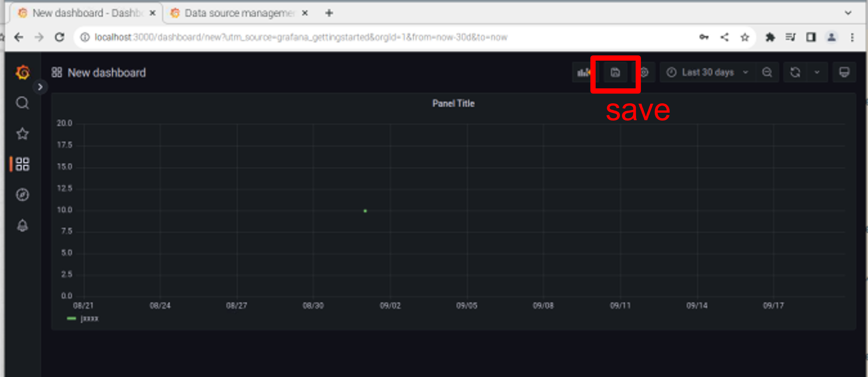Open the Dashboards sidebar icon

tap(22, 164)
